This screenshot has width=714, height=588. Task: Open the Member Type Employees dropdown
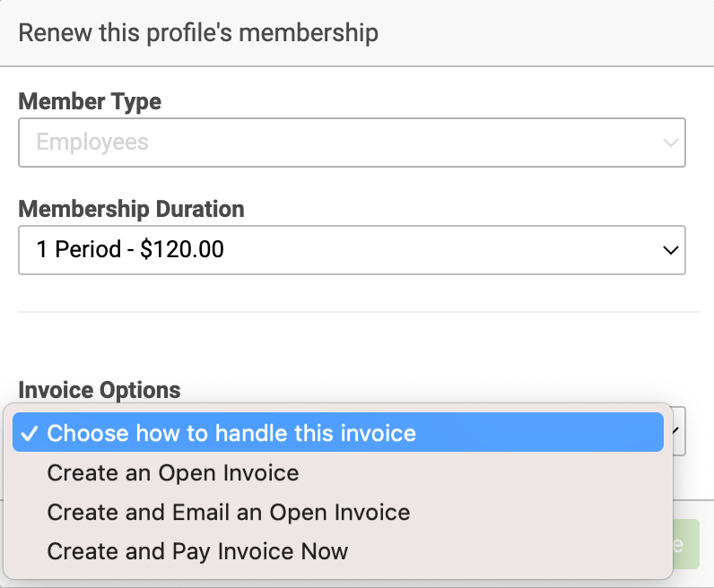point(352,143)
